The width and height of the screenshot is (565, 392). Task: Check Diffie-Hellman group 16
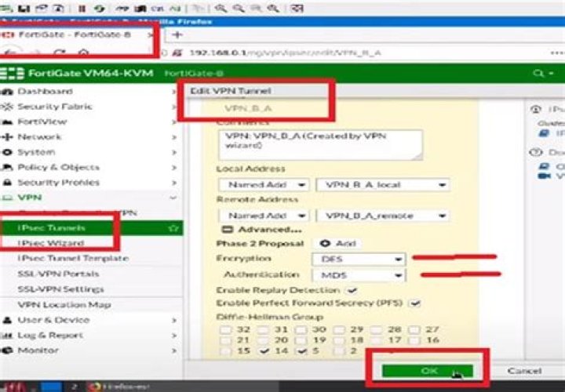pyautogui.click(x=414, y=340)
